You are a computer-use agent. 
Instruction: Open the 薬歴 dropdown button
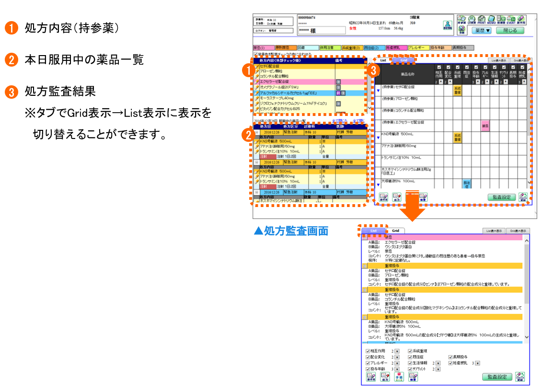pos(482,30)
